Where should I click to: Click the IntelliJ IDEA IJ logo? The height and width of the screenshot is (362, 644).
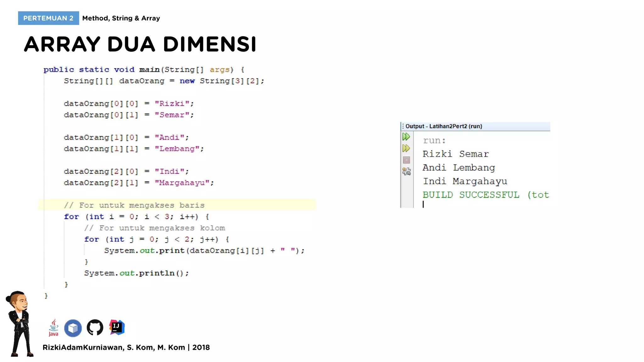(117, 327)
